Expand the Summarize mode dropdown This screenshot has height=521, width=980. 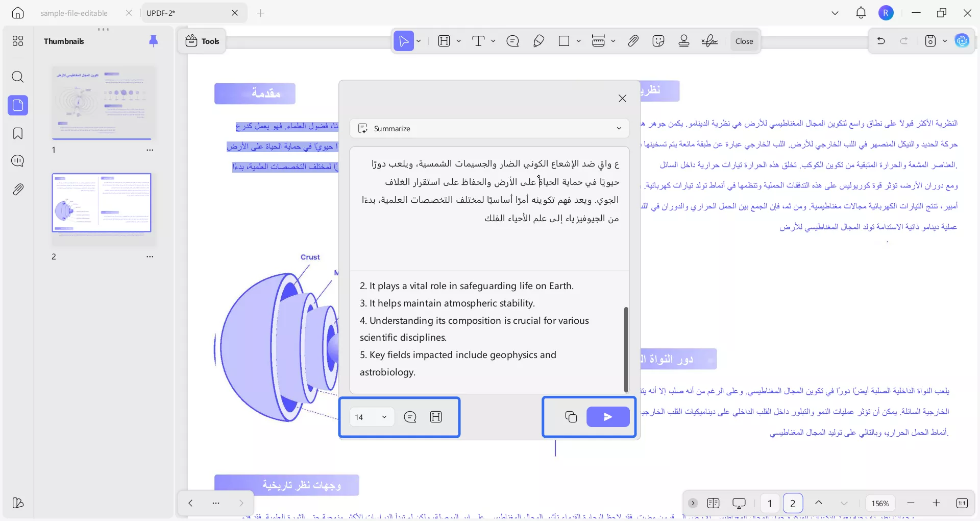pos(619,128)
